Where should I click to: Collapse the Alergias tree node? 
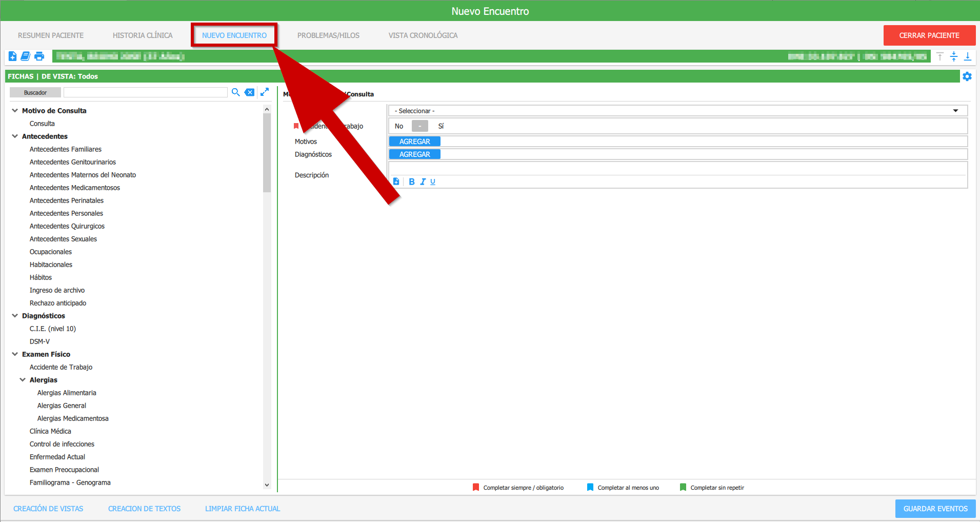coord(23,380)
